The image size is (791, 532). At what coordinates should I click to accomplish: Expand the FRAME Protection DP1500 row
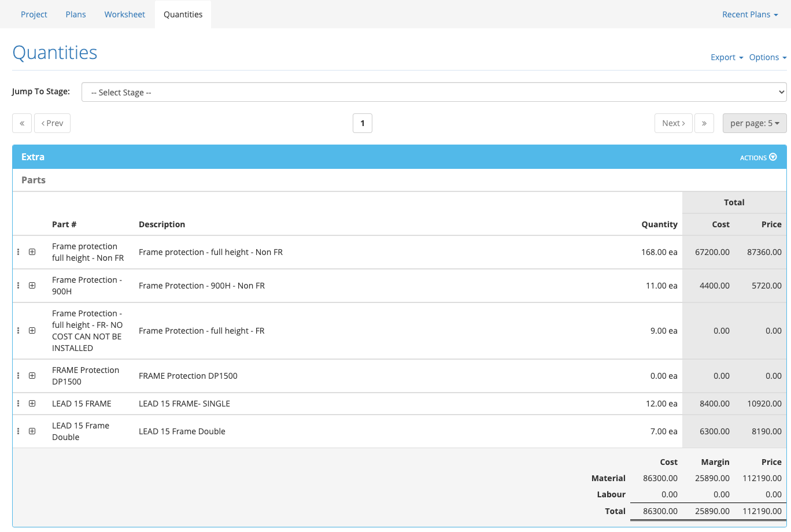pos(32,376)
